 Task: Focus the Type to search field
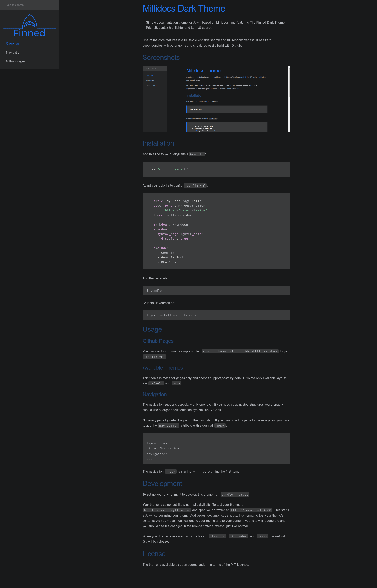[29, 5]
